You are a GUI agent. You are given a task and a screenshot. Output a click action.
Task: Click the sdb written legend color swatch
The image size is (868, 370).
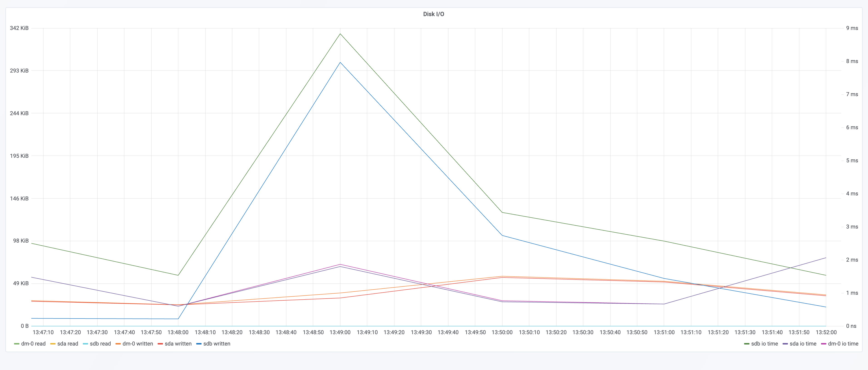[x=199, y=344]
